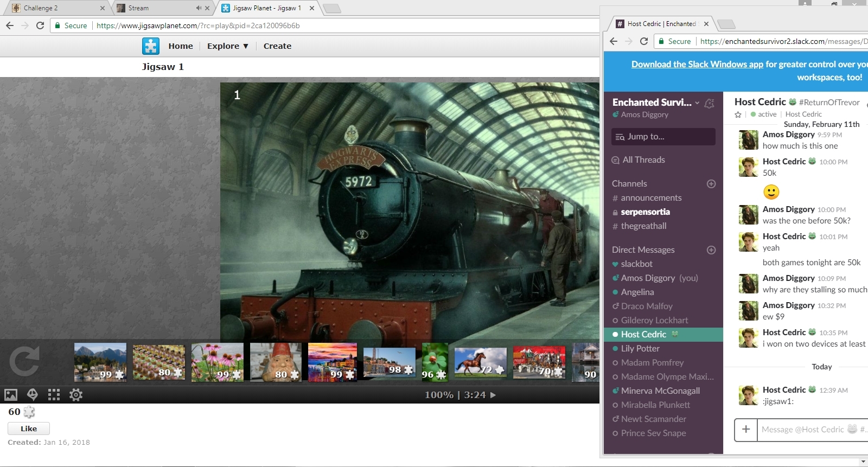Open a new tab in the Slack window

[726, 24]
